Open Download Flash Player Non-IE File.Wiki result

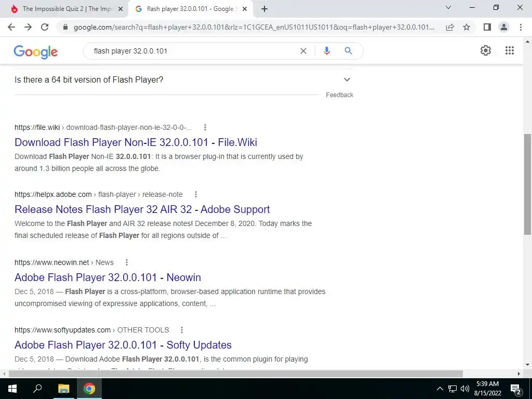pyautogui.click(x=136, y=142)
